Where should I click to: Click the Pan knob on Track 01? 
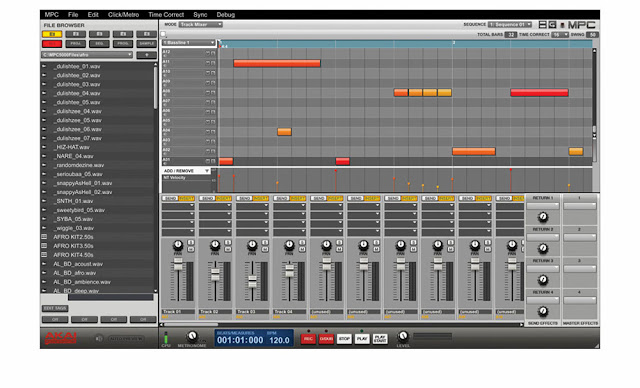[178, 245]
